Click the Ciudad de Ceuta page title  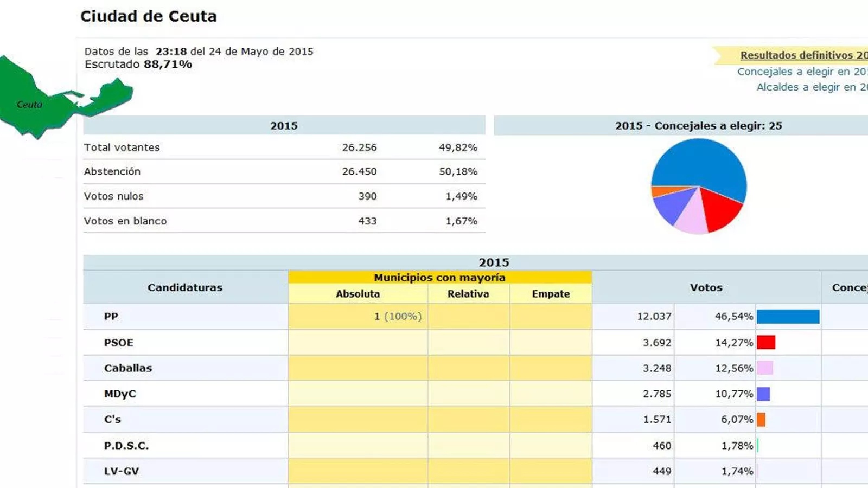[x=149, y=16]
